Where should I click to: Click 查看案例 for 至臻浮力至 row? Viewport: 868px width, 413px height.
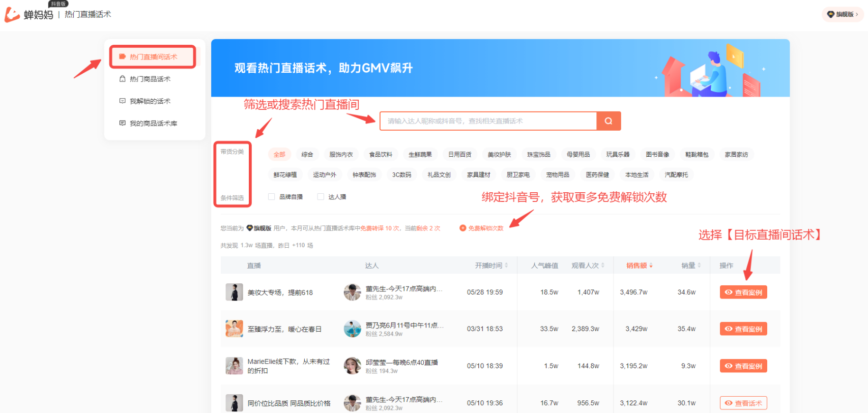(x=743, y=329)
